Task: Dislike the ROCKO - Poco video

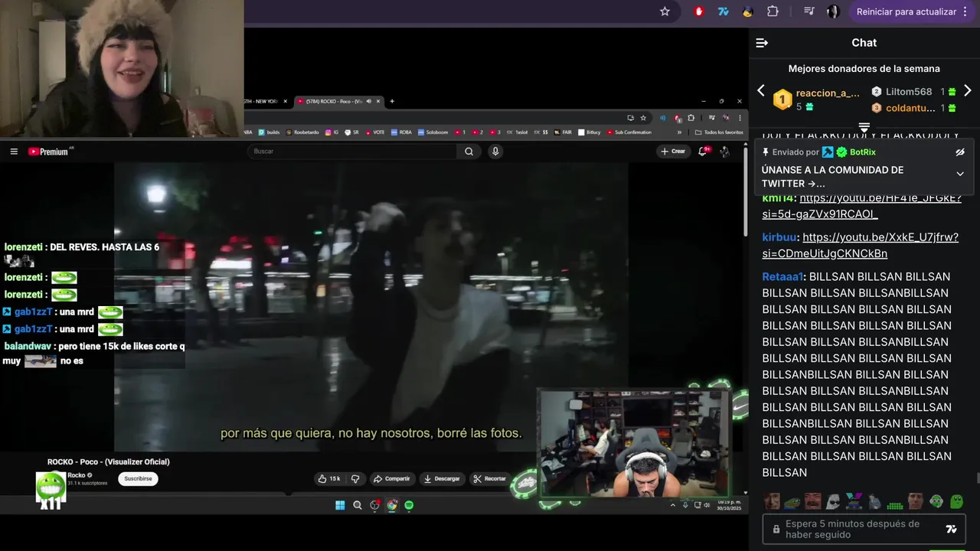Action: tap(355, 479)
